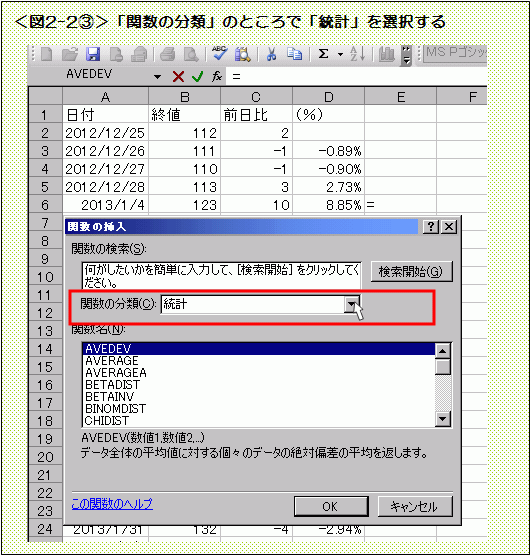Click the function list scrollbar down arrow
Image resolution: width=530 pixels, height=555 pixels.
click(x=443, y=419)
